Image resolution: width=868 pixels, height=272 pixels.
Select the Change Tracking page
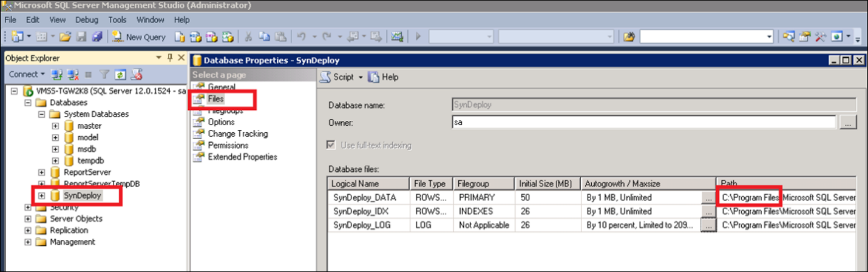pyautogui.click(x=237, y=134)
